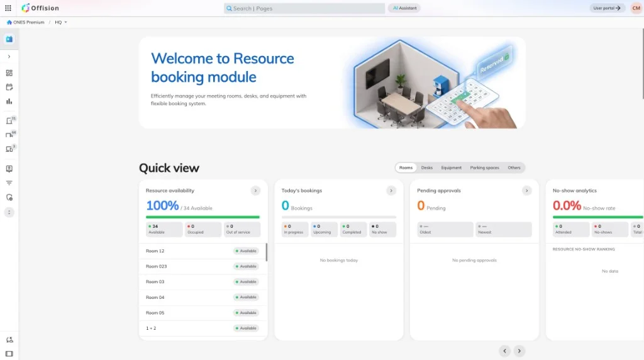Click the Offision logo
This screenshot has width=644, height=360.
(x=40, y=8)
